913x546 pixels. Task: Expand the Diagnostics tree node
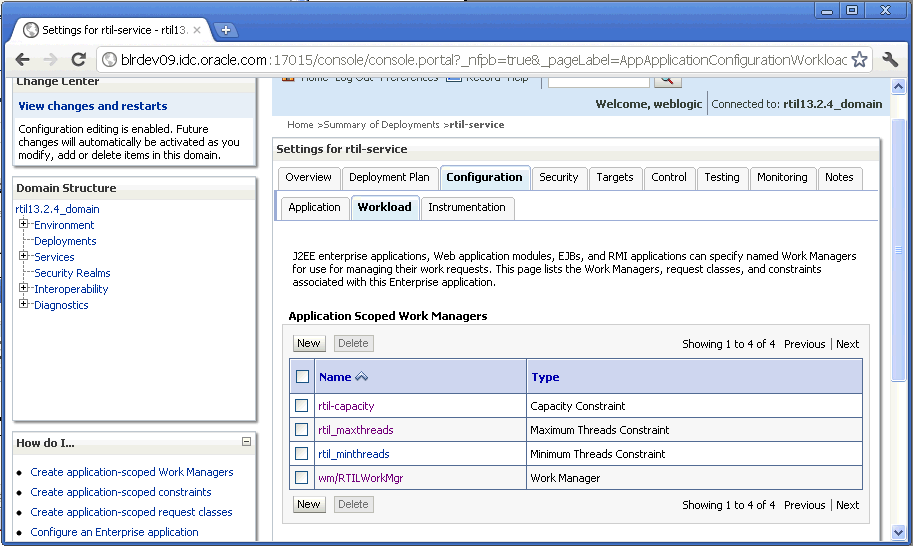pos(23,303)
